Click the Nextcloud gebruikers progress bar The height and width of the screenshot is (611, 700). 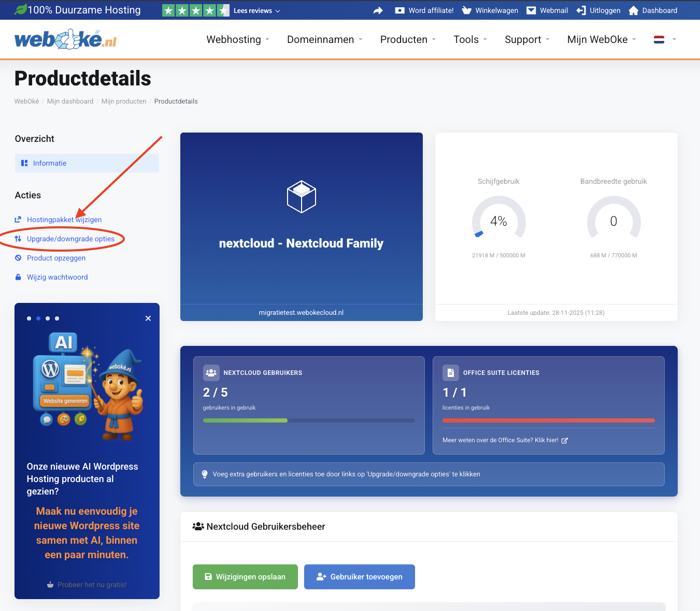click(x=309, y=420)
